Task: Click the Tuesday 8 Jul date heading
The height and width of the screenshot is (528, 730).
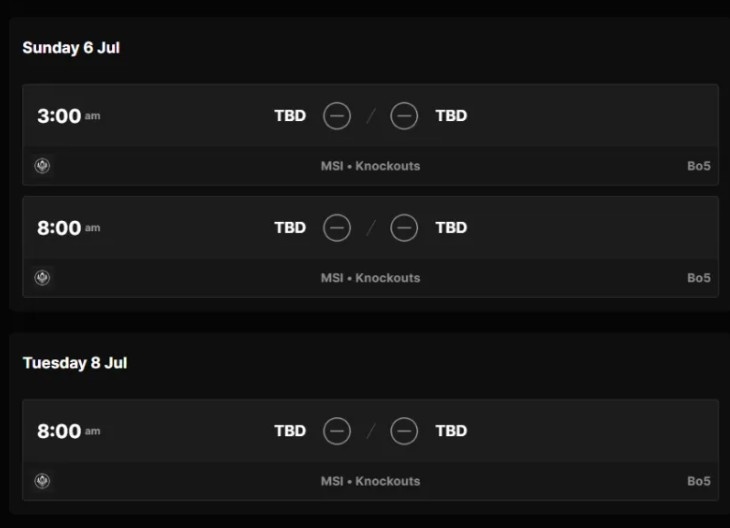Action: pos(75,363)
